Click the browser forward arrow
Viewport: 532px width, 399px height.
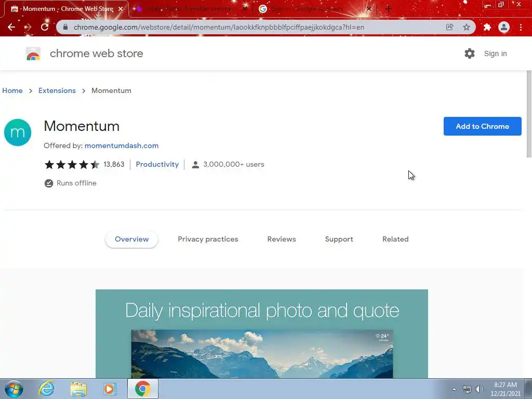click(x=28, y=27)
